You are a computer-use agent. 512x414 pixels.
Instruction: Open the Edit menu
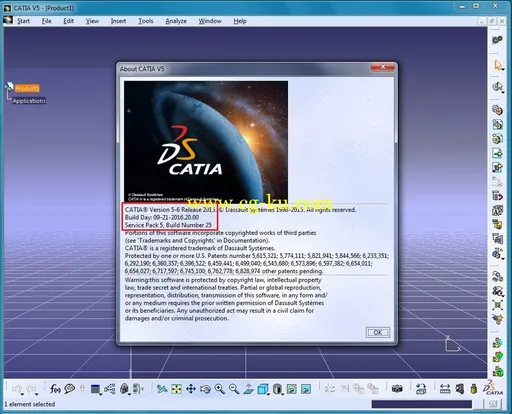coord(68,21)
